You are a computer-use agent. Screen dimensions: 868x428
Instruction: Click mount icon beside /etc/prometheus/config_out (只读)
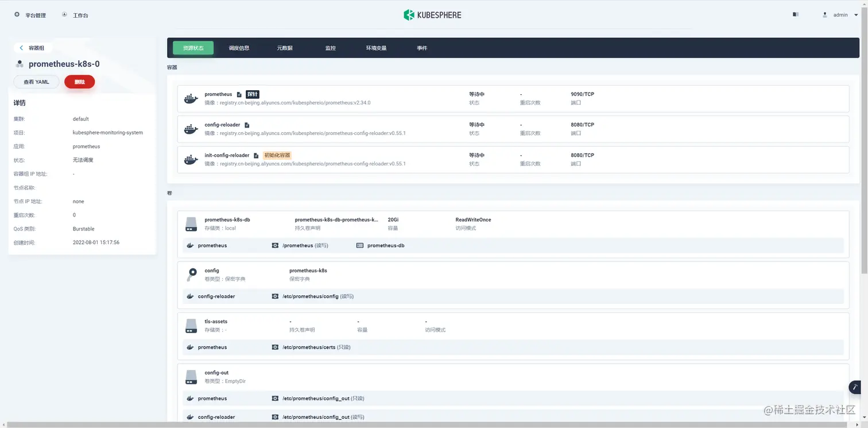tap(275, 398)
